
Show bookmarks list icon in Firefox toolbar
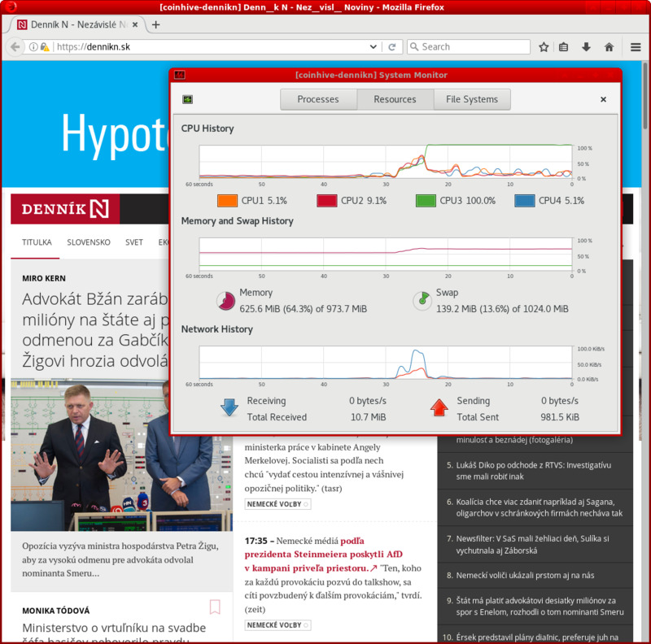[x=563, y=47]
